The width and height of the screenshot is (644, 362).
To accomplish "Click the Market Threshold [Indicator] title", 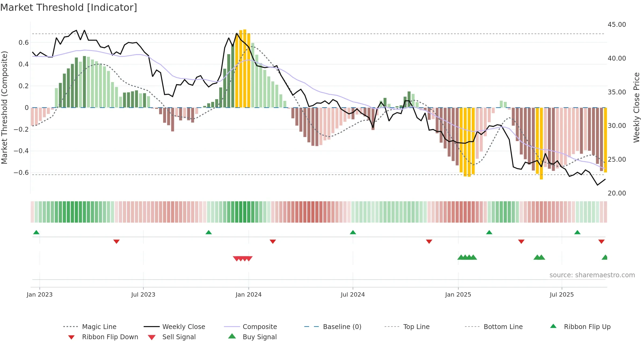I will (69, 8).
